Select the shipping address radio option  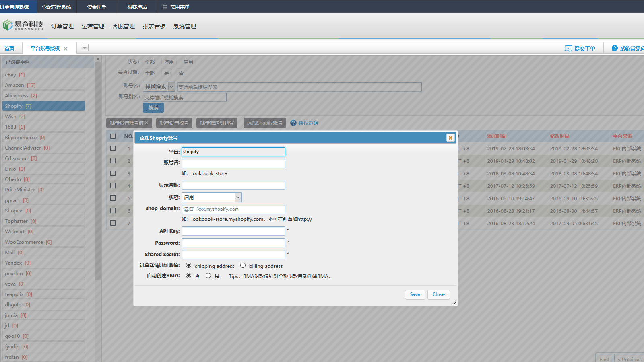[188, 265]
